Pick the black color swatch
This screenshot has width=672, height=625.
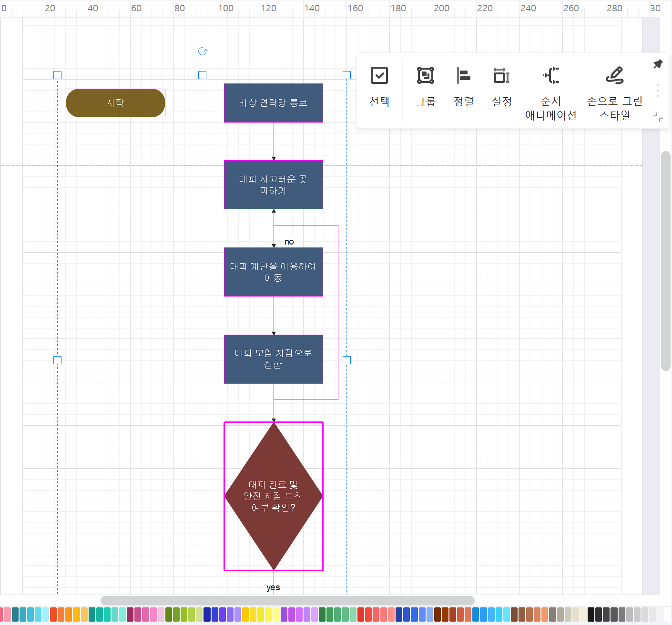click(x=591, y=614)
